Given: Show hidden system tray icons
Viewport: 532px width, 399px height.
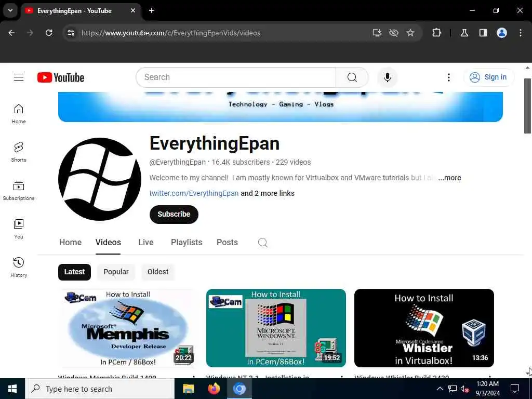Looking at the screenshot, I should coord(440,389).
